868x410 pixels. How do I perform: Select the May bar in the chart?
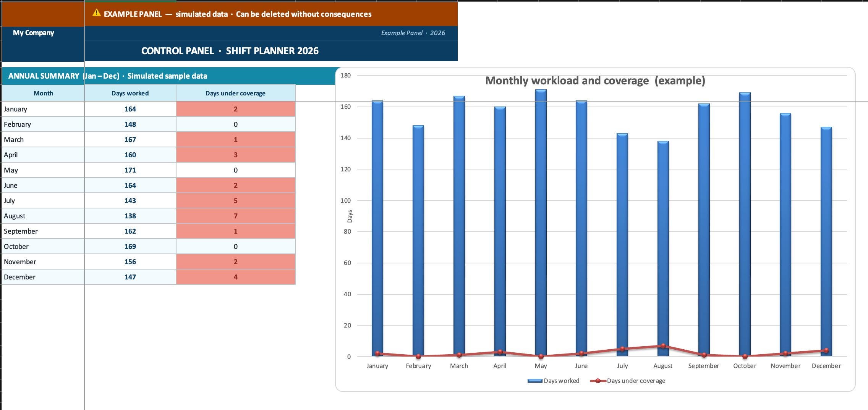click(x=541, y=223)
